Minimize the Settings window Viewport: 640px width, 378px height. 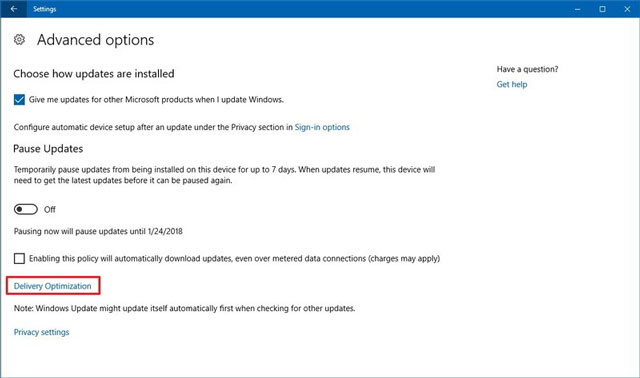coord(578,9)
